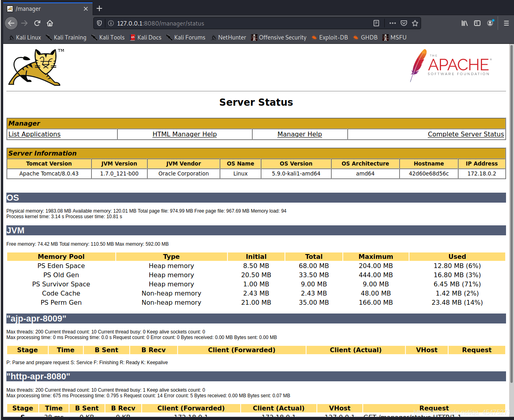Toggle reader view icon
This screenshot has width=514, height=420.
tap(376, 23)
